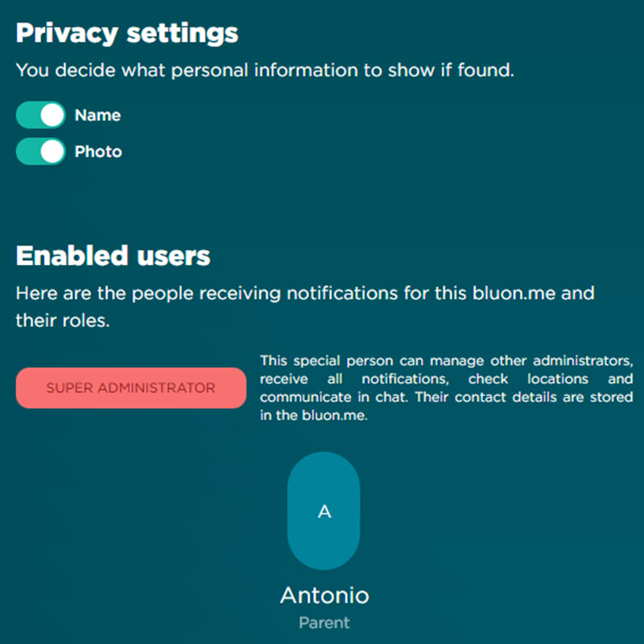Image resolution: width=644 pixels, height=644 pixels.
Task: Disable the Photo privacy switch
Action: [x=40, y=151]
